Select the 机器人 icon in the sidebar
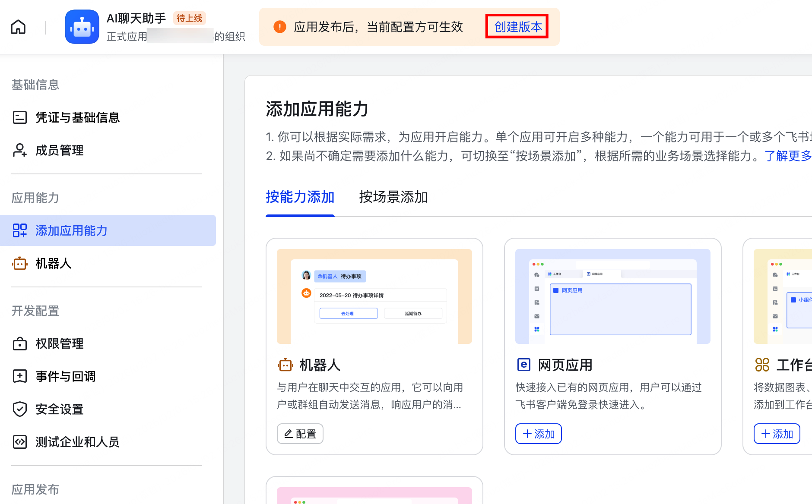This screenshot has height=504, width=812. pos(19,264)
